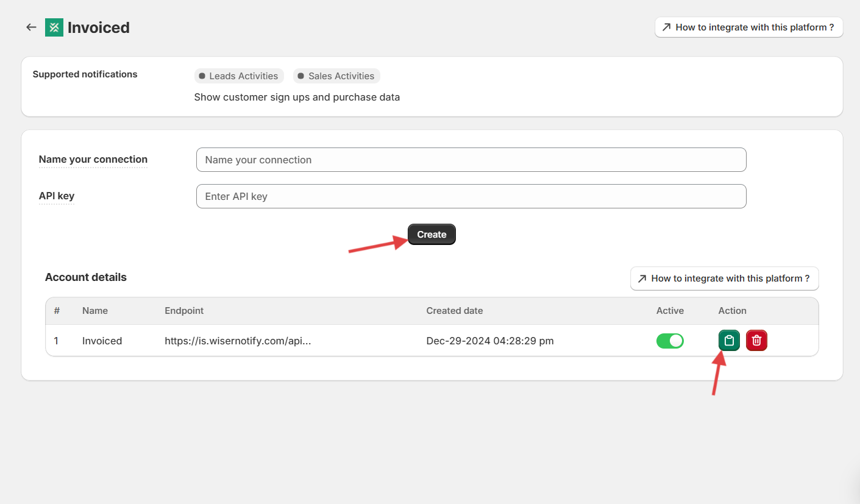This screenshot has height=504, width=860.
Task: Click the Leads Activities tag
Action: click(239, 76)
